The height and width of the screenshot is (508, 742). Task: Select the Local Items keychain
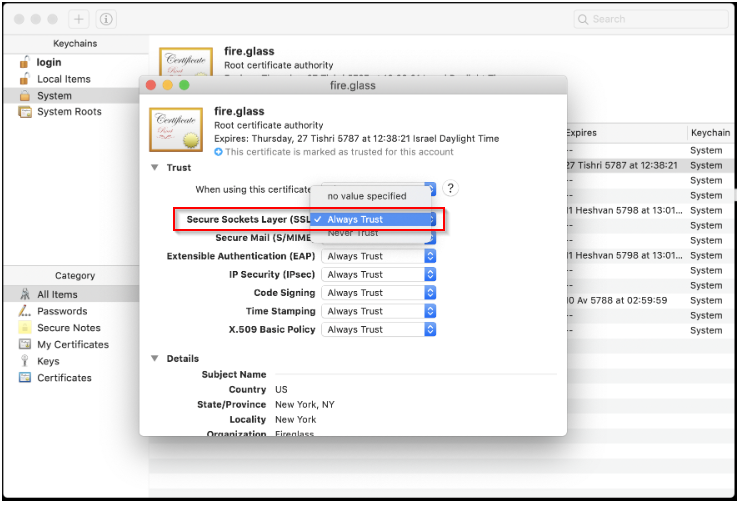pyautogui.click(x=63, y=79)
